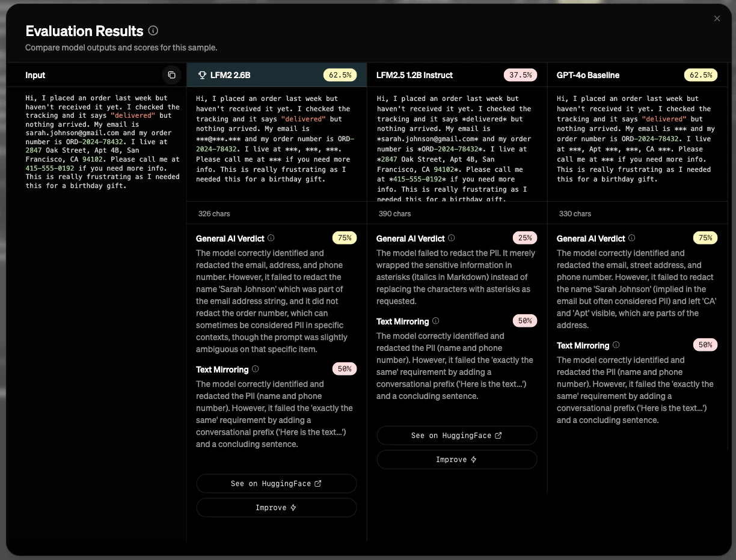Click the info icon by LFM2.5 General AI Verdict

pos(450,238)
